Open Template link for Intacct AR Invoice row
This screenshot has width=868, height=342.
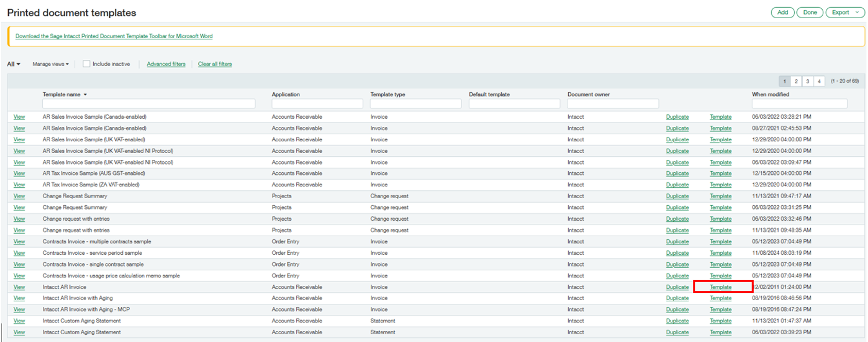720,287
